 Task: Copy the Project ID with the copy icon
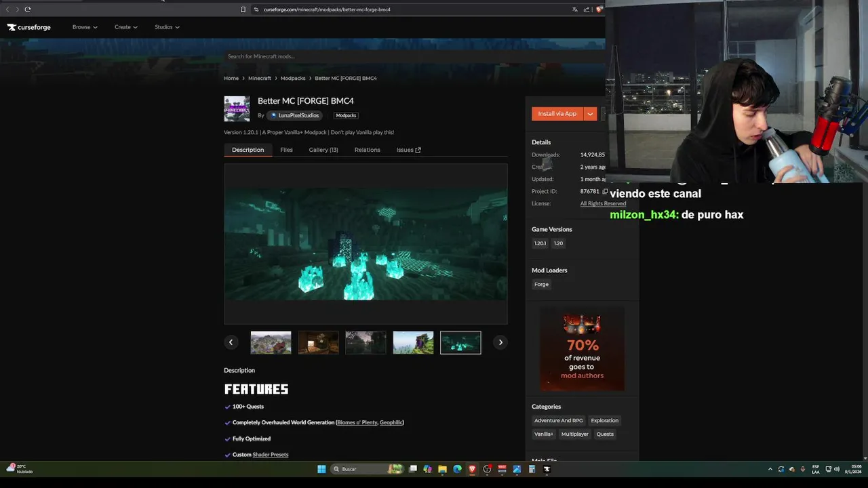(605, 191)
